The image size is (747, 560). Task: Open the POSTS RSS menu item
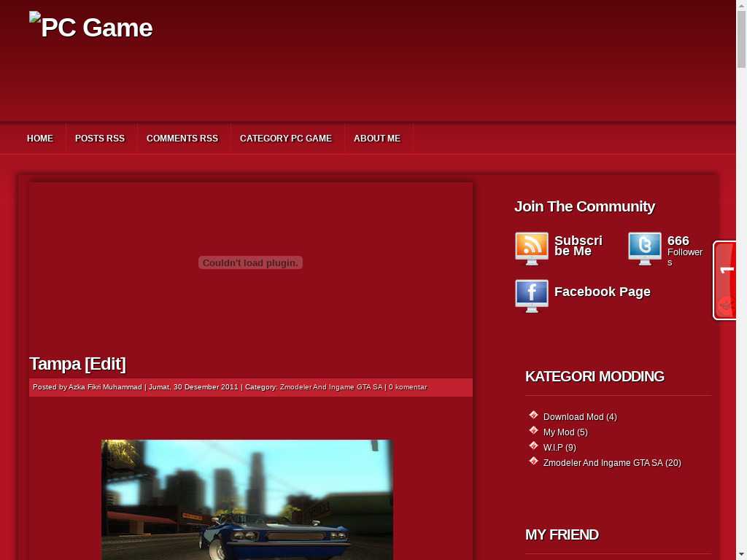coord(99,139)
